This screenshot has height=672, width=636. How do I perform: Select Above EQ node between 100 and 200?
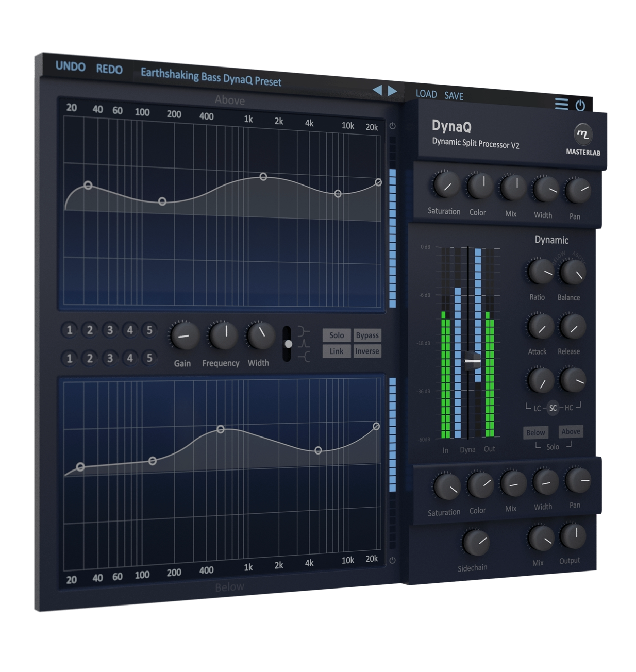pos(162,201)
